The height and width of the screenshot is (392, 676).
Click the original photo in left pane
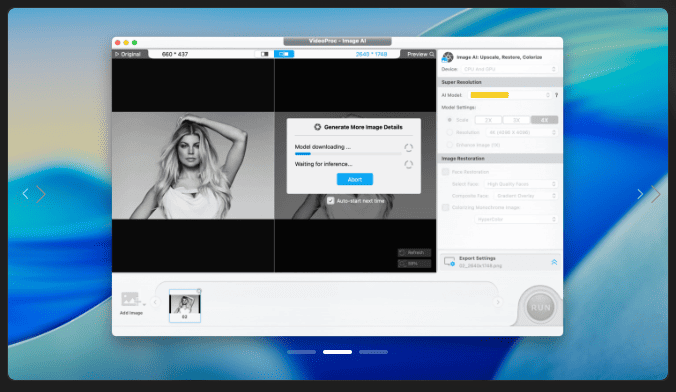point(193,166)
